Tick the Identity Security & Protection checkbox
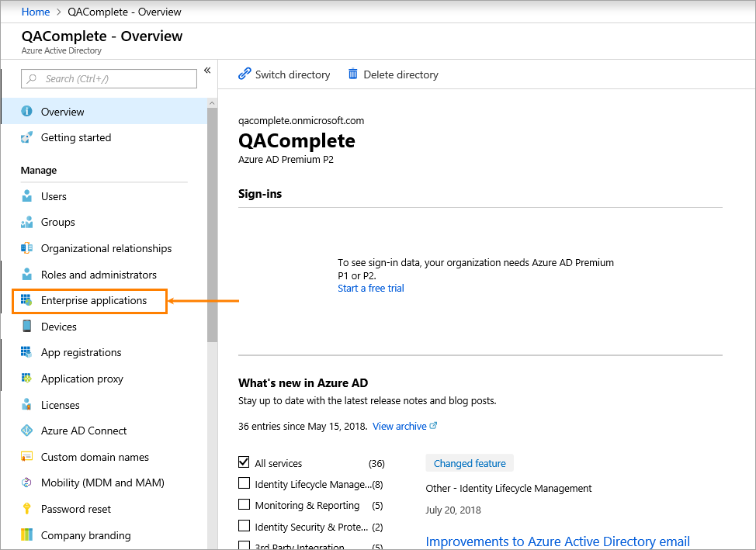The width and height of the screenshot is (756, 550). click(x=244, y=526)
